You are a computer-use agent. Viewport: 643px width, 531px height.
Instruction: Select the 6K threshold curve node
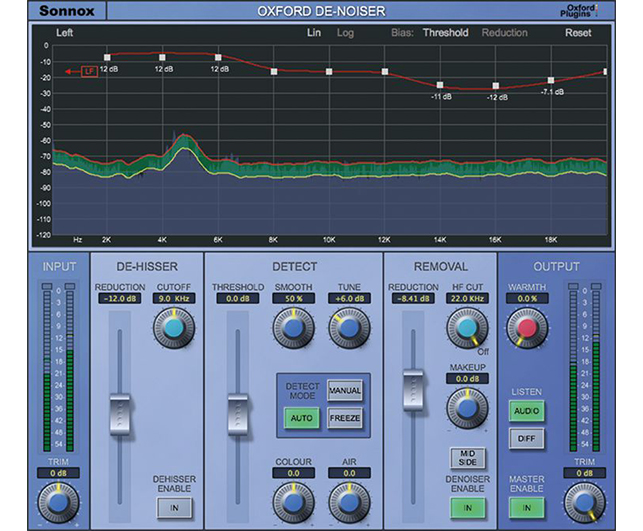[218, 57]
